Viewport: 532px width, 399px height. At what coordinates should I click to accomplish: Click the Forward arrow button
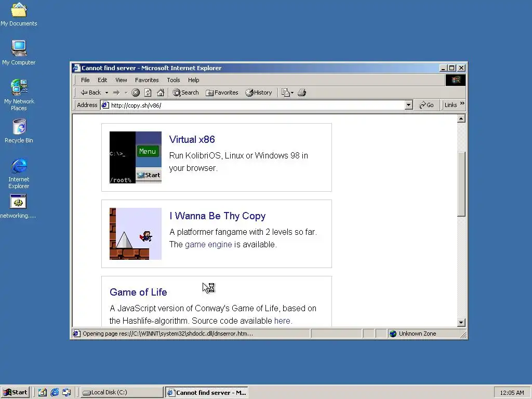click(x=116, y=92)
